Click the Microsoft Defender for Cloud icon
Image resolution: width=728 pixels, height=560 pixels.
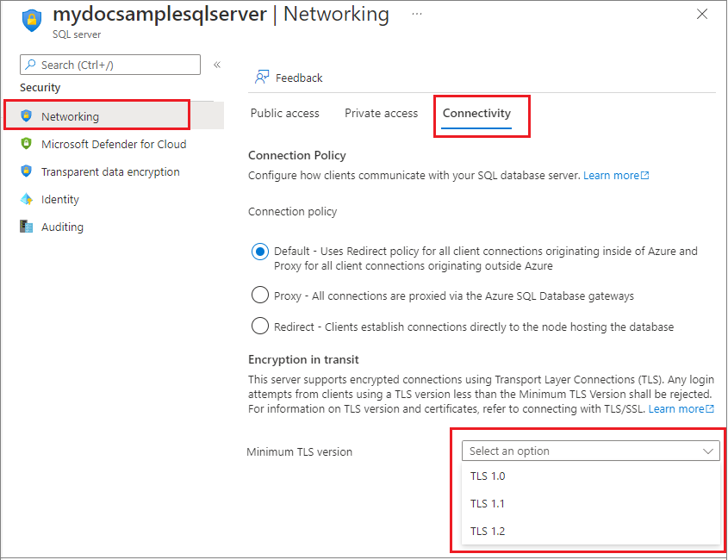tap(27, 144)
